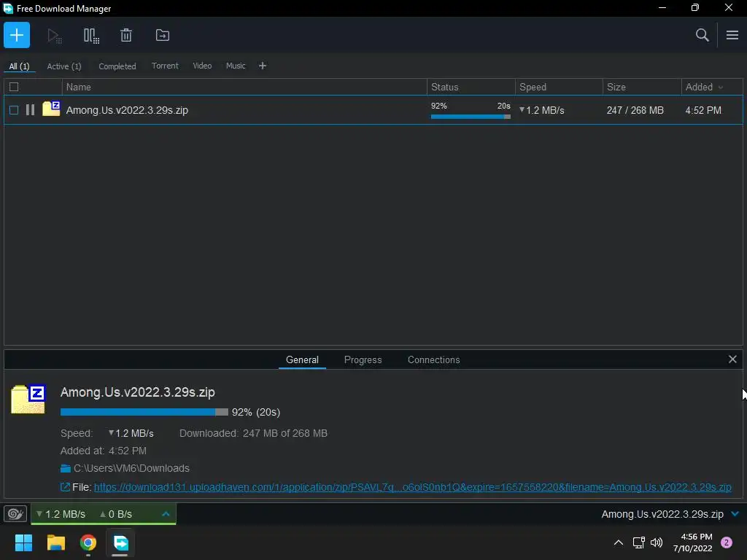This screenshot has width=747, height=560.
Task: Click the 4:52 PM added time cell
Action: tap(703, 110)
